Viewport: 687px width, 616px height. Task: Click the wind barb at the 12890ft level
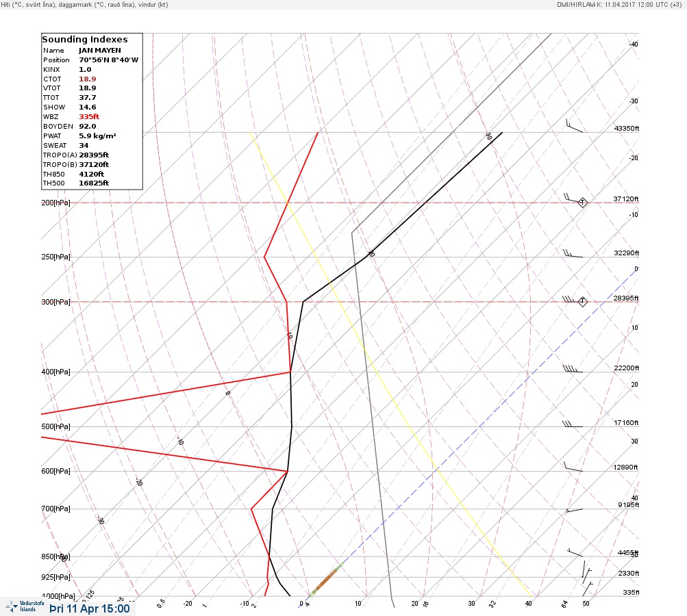(x=573, y=467)
